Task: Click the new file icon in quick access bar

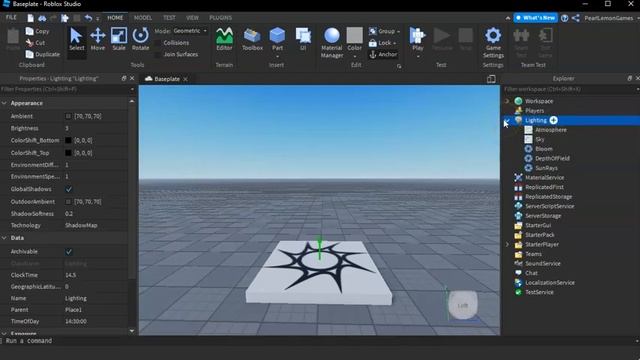Action: pyautogui.click(x=31, y=18)
